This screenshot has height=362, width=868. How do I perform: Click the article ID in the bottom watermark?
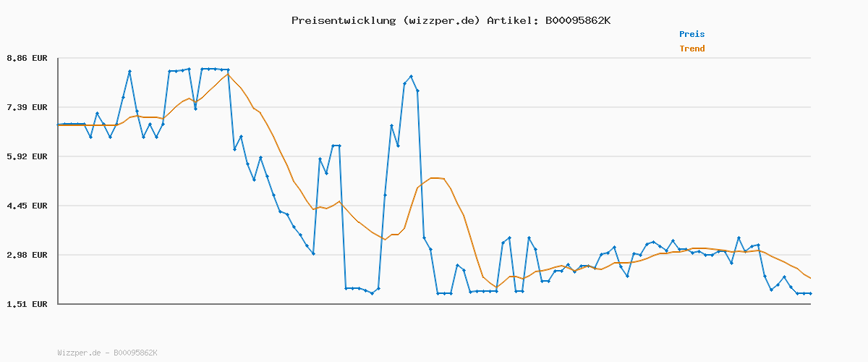[135, 353]
